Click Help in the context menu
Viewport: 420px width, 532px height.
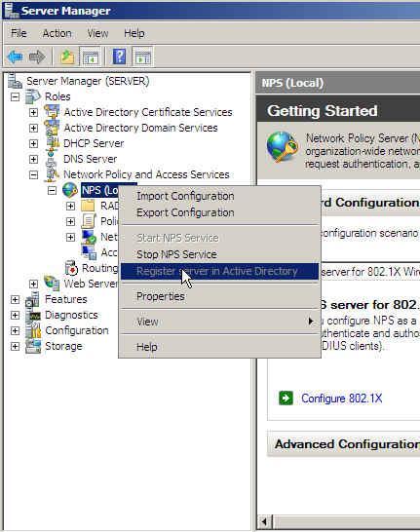point(219,347)
